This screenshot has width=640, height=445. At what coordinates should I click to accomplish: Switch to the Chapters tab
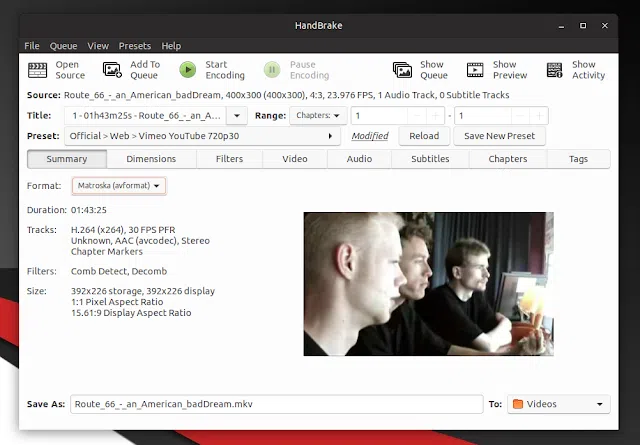[x=508, y=159]
